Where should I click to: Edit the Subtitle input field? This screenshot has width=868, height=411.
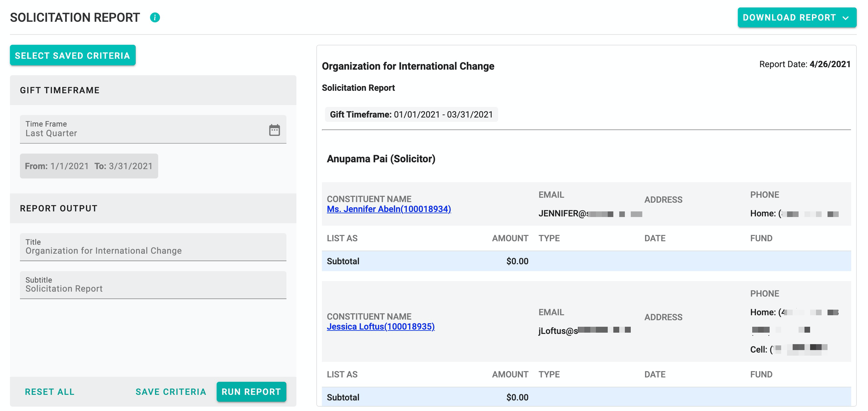[x=153, y=285]
